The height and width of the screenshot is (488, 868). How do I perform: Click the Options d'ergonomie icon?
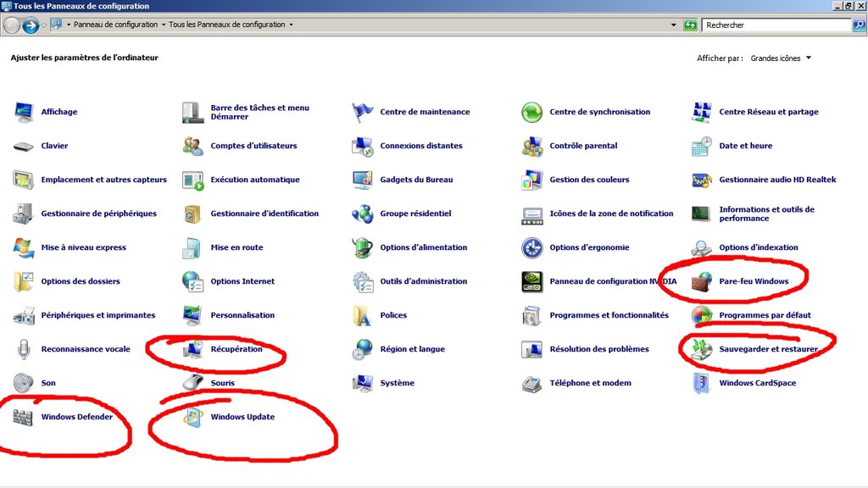tap(532, 247)
